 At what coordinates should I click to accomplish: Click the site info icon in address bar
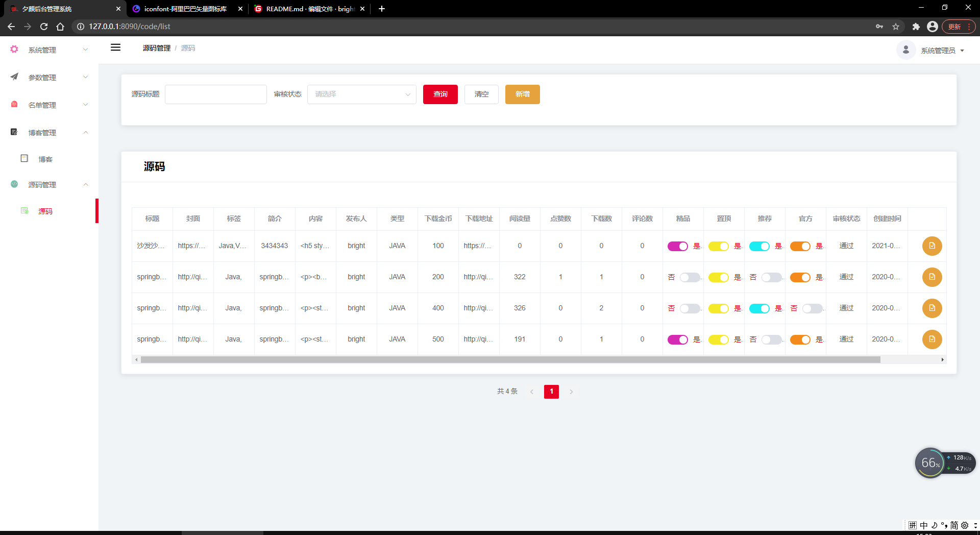coord(81,27)
